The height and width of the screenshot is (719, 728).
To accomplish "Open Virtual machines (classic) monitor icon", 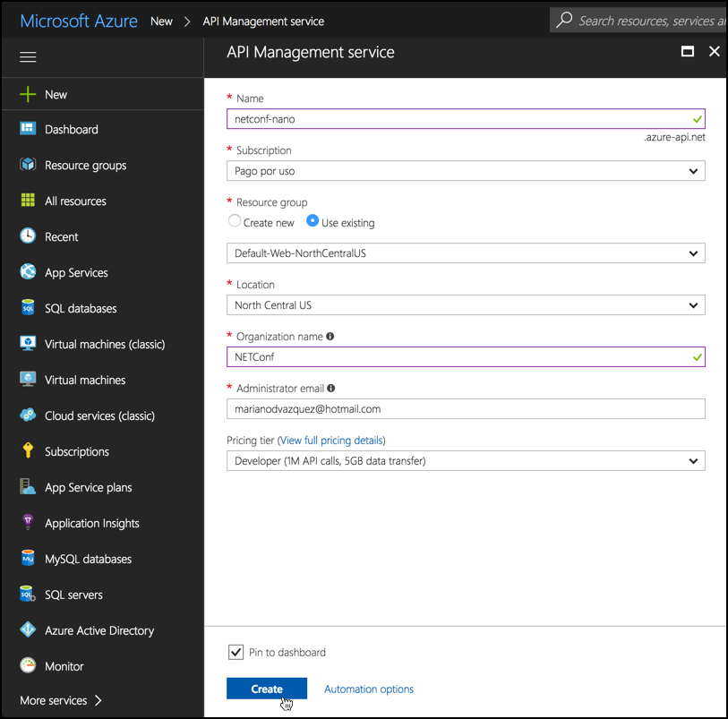I will [x=28, y=343].
